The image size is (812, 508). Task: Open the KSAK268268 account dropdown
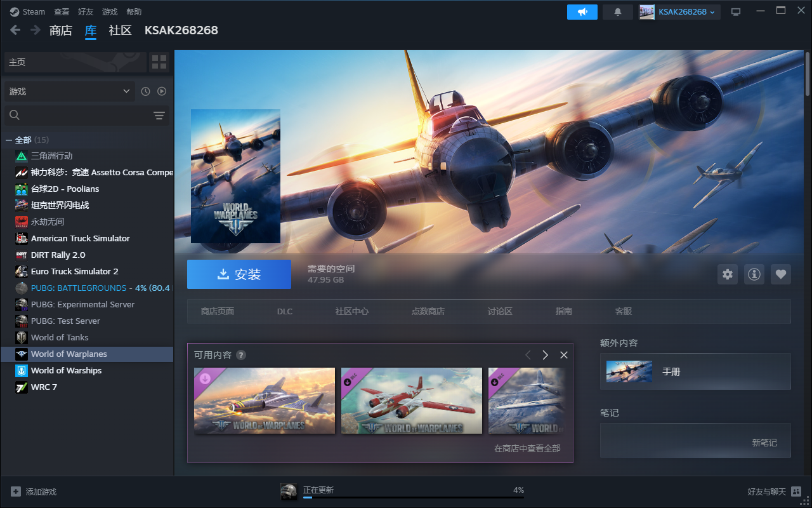tap(679, 12)
